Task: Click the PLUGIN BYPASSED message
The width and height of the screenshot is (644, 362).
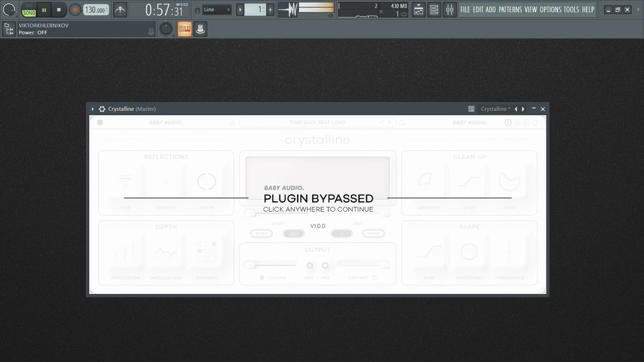Action: click(x=318, y=198)
